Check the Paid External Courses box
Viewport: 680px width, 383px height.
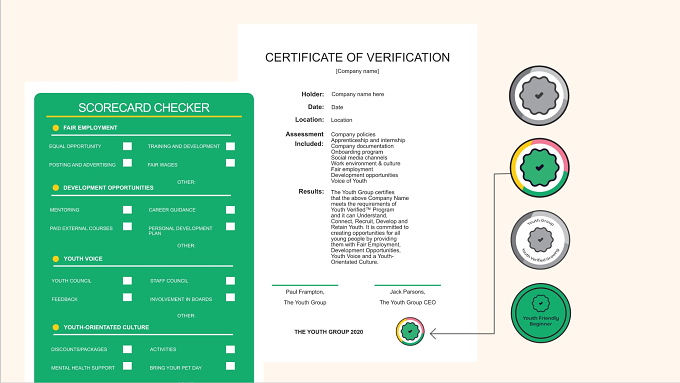click(x=127, y=226)
